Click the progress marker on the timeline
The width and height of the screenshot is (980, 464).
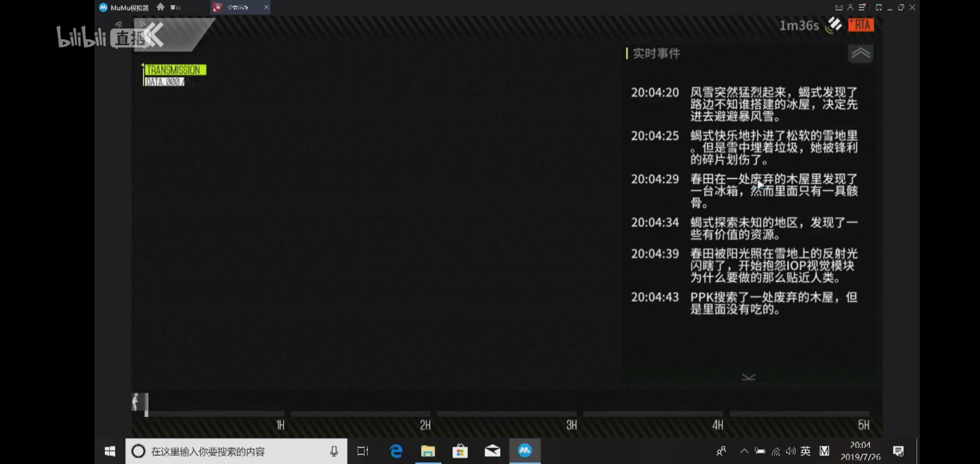(140, 405)
